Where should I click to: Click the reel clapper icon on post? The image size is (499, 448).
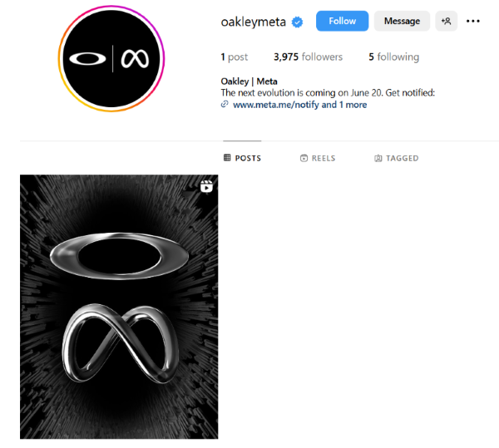click(x=206, y=187)
